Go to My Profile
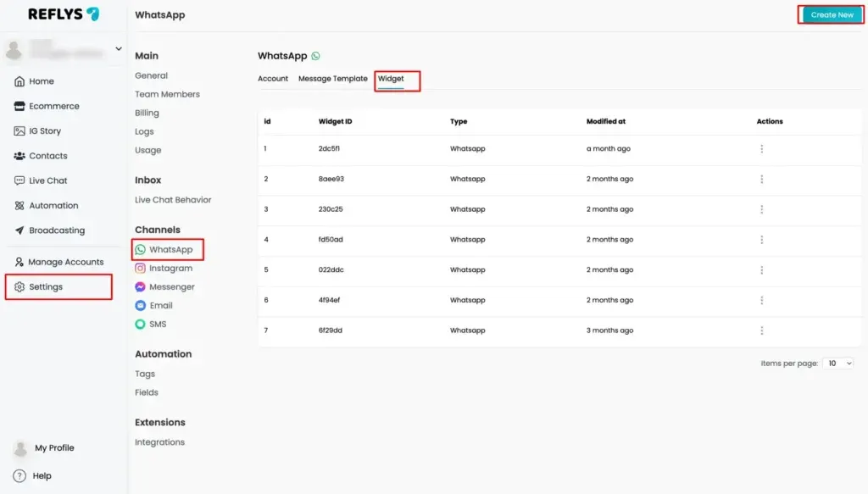Image resolution: width=868 pixels, height=494 pixels. [x=54, y=448]
